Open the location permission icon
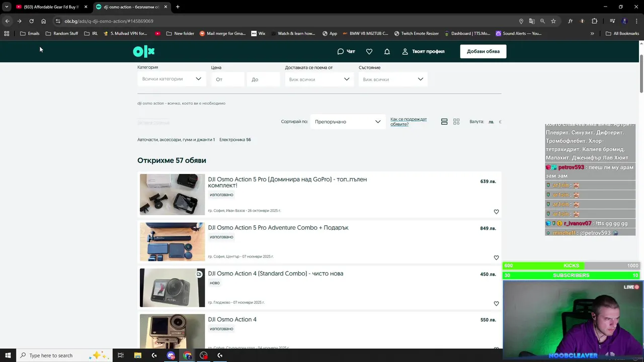 pyautogui.click(x=521, y=21)
